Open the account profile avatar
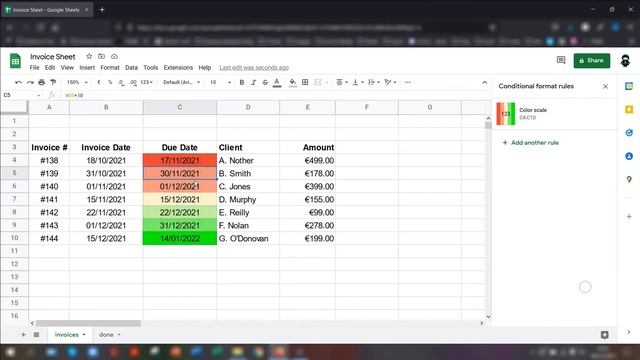This screenshot has width=640, height=360. coord(625,61)
